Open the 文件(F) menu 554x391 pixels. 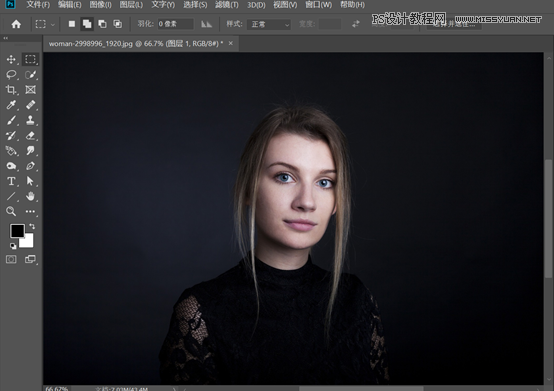point(38,5)
